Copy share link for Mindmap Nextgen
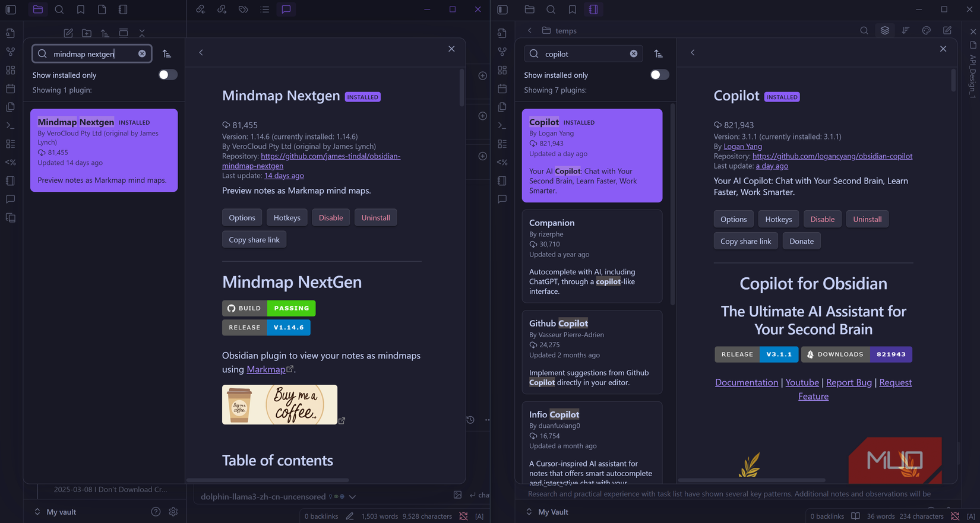Image resolution: width=980 pixels, height=523 pixels. (x=254, y=240)
